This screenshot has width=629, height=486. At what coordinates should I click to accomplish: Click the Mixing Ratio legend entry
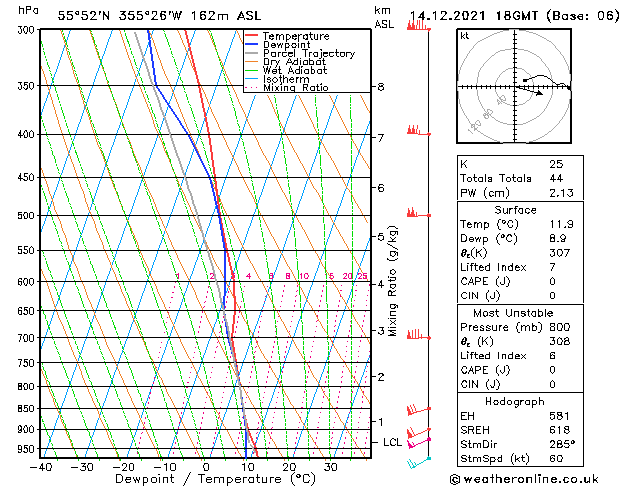click(295, 88)
